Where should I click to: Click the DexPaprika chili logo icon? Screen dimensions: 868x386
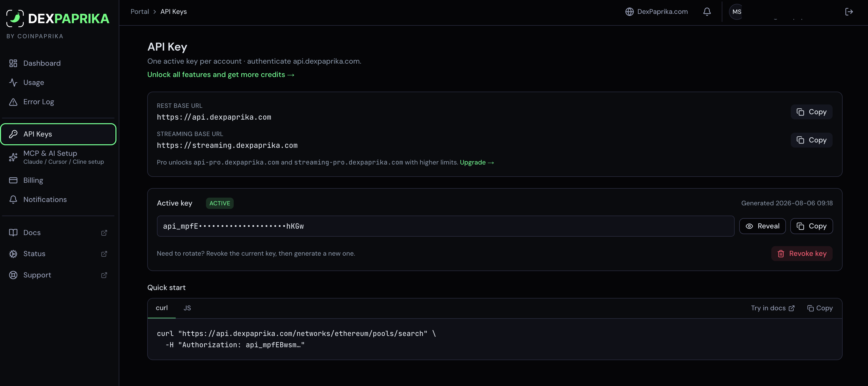tap(15, 18)
